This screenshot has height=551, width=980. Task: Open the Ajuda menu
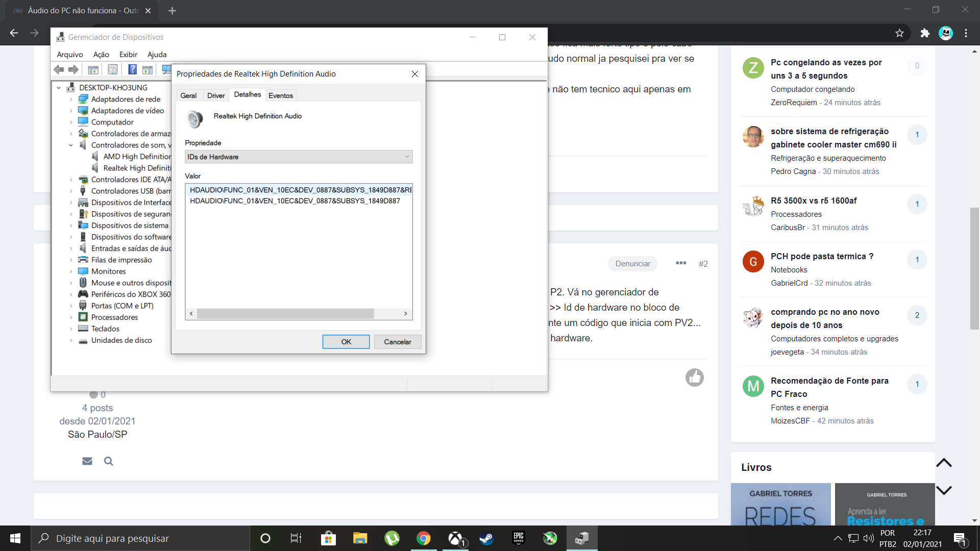coord(157,55)
